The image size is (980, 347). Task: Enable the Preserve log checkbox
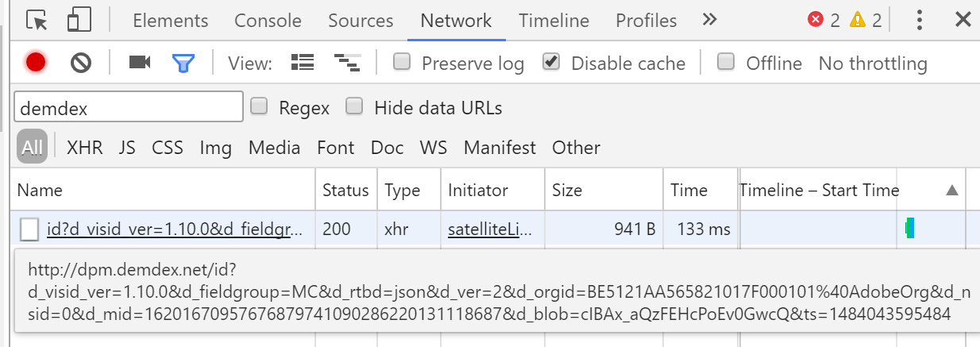[x=403, y=62]
